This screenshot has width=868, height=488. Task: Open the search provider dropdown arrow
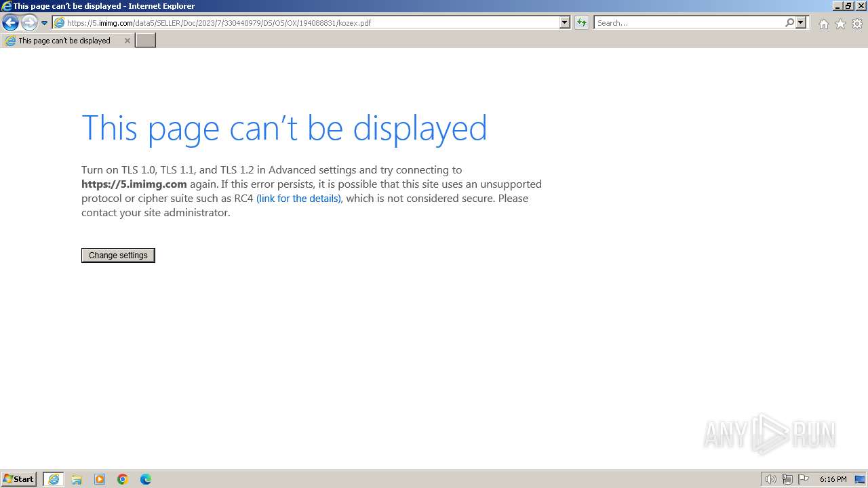coord(801,22)
